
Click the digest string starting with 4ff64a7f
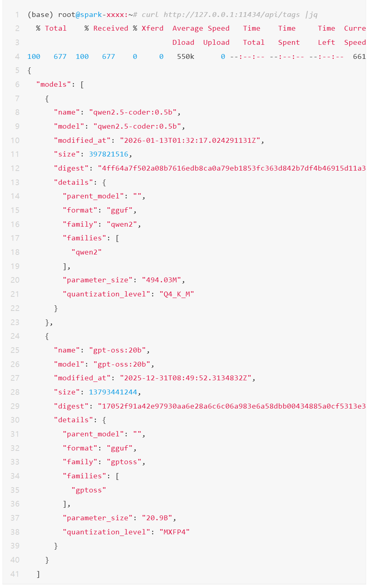(x=232, y=168)
